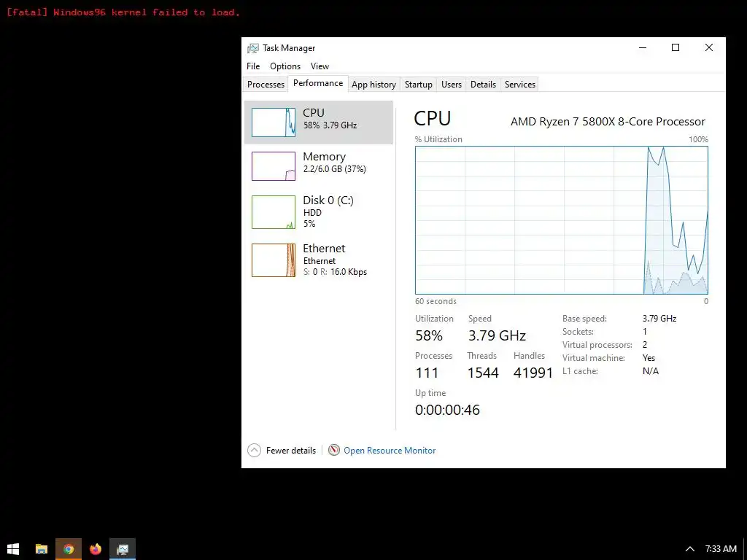Open the clock showing 7:33 AM
747x560 pixels.
(721, 549)
